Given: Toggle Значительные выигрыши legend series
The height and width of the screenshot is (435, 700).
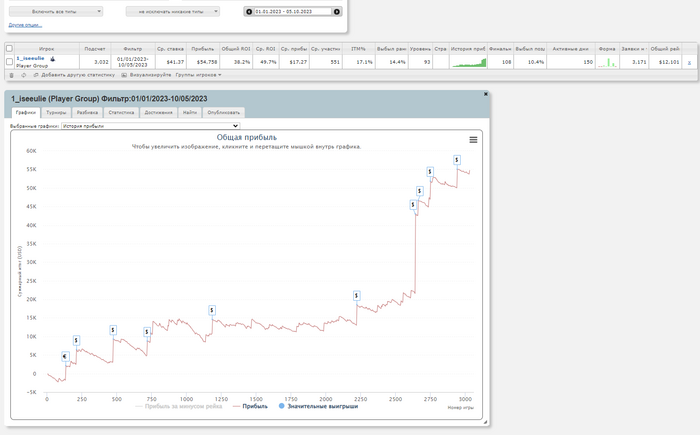Looking at the screenshot, I should click(x=318, y=406).
